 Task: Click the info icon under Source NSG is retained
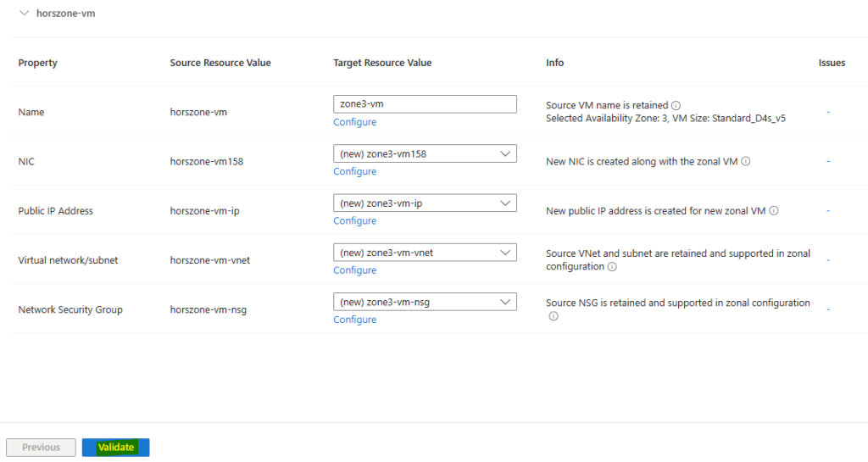553,316
